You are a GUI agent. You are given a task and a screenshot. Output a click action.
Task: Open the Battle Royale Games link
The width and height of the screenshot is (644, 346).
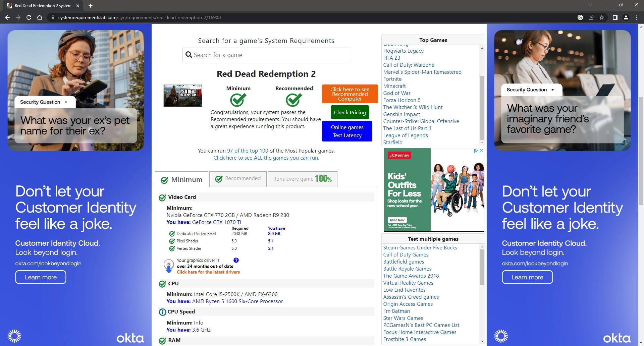coord(407,269)
